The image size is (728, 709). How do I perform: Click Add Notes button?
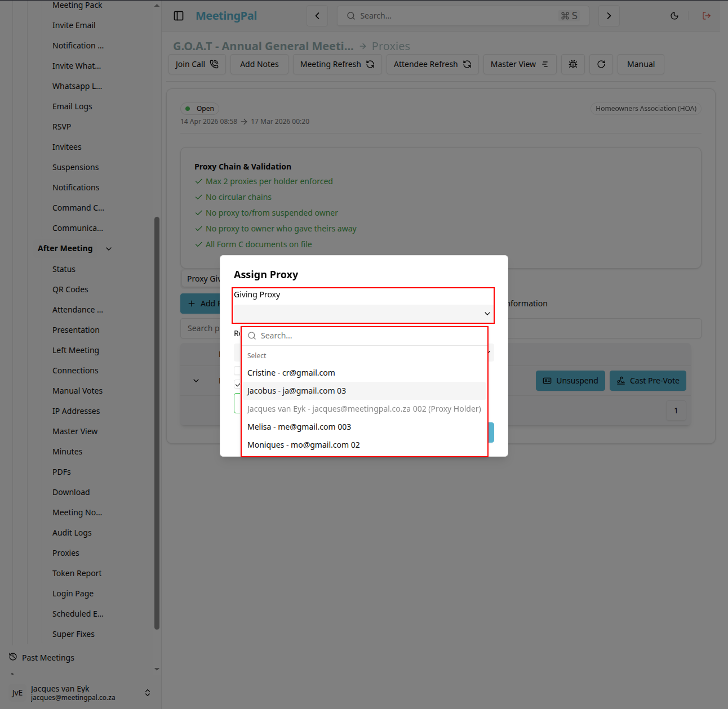[259, 64]
